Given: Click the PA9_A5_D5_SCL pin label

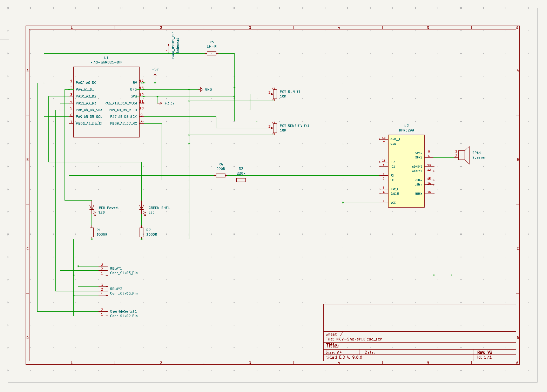Looking at the screenshot, I should pos(89,117).
